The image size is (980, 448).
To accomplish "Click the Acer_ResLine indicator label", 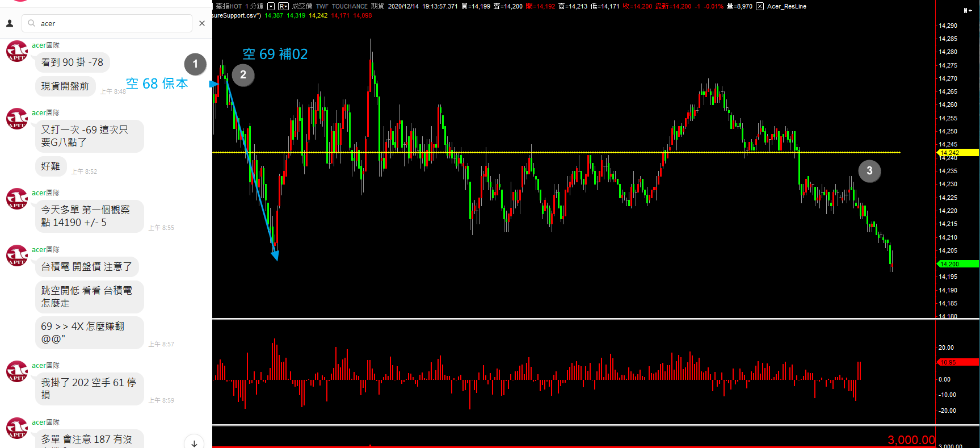I will click(x=786, y=6).
